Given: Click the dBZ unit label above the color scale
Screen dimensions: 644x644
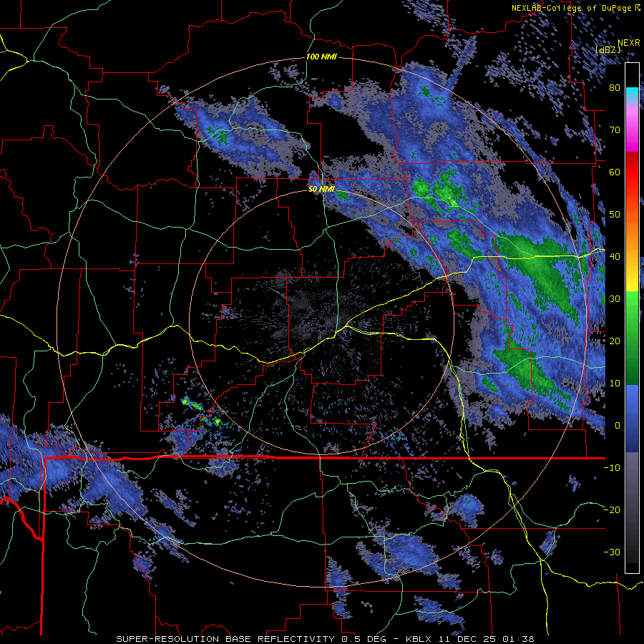Looking at the screenshot, I should pos(608,49).
